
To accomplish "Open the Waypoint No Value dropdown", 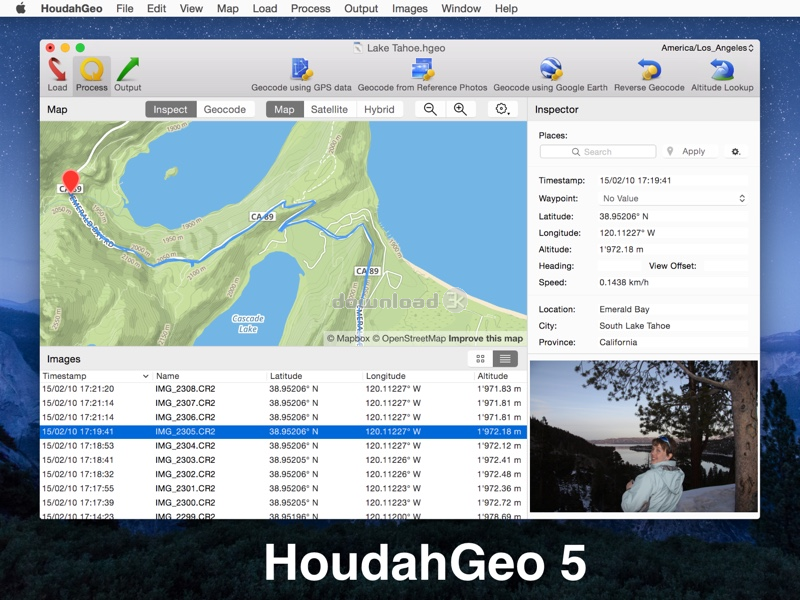I will click(x=672, y=198).
